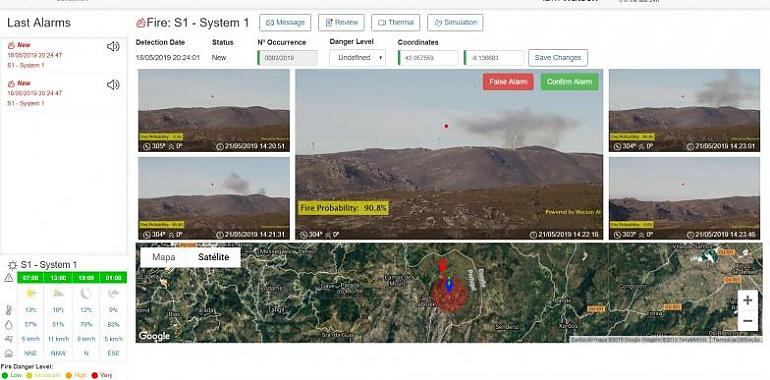770x380 pixels.
Task: Open the Review button
Action: [x=341, y=23]
